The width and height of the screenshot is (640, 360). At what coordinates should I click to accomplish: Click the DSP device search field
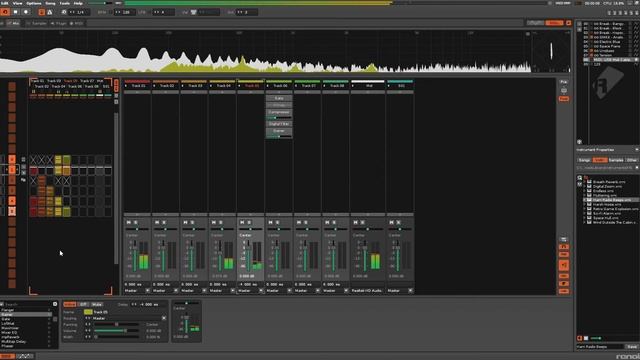(28, 304)
